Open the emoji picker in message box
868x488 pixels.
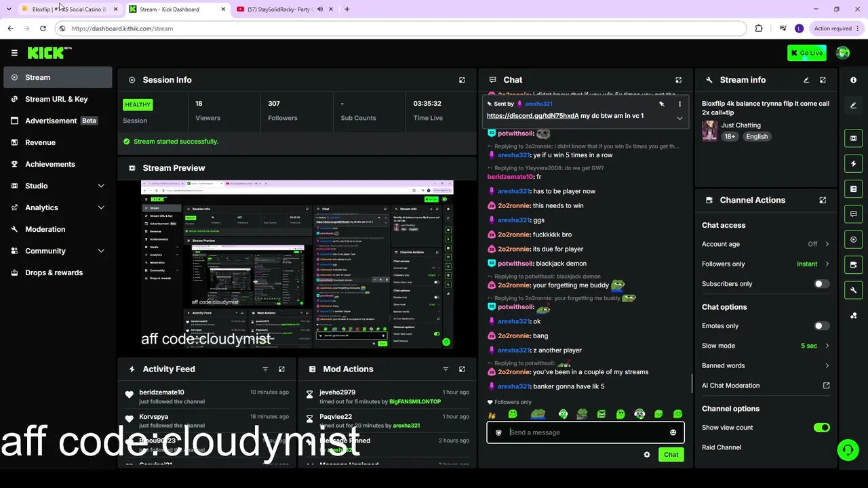point(673,432)
